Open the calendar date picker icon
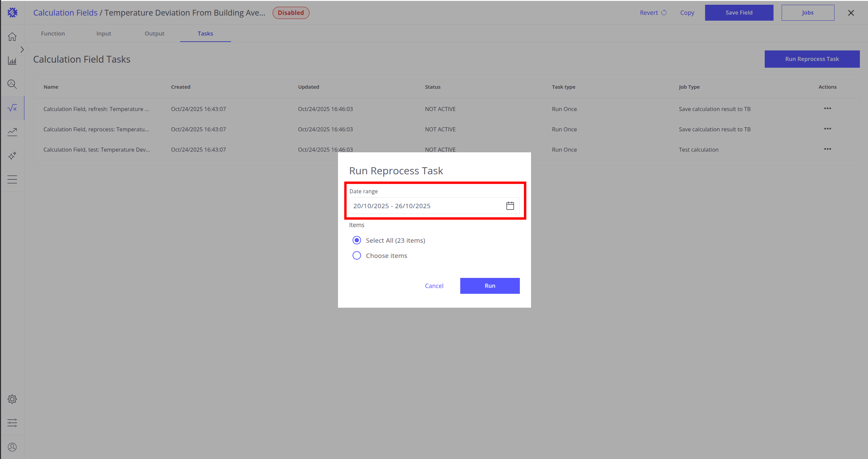The width and height of the screenshot is (868, 459). (x=510, y=206)
